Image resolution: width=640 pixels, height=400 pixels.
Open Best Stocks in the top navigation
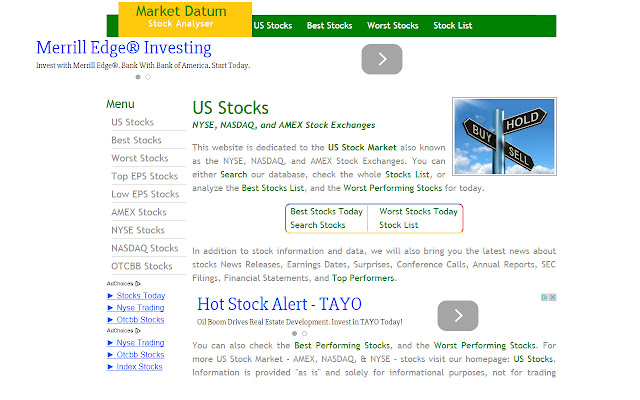[329, 26]
